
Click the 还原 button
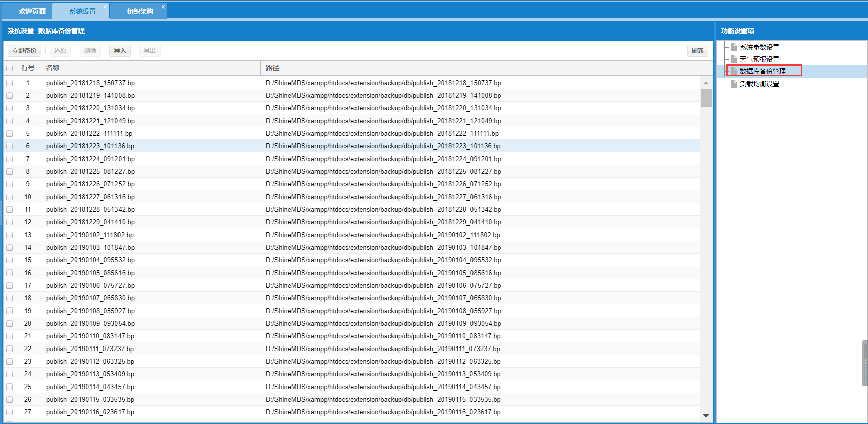(x=60, y=51)
